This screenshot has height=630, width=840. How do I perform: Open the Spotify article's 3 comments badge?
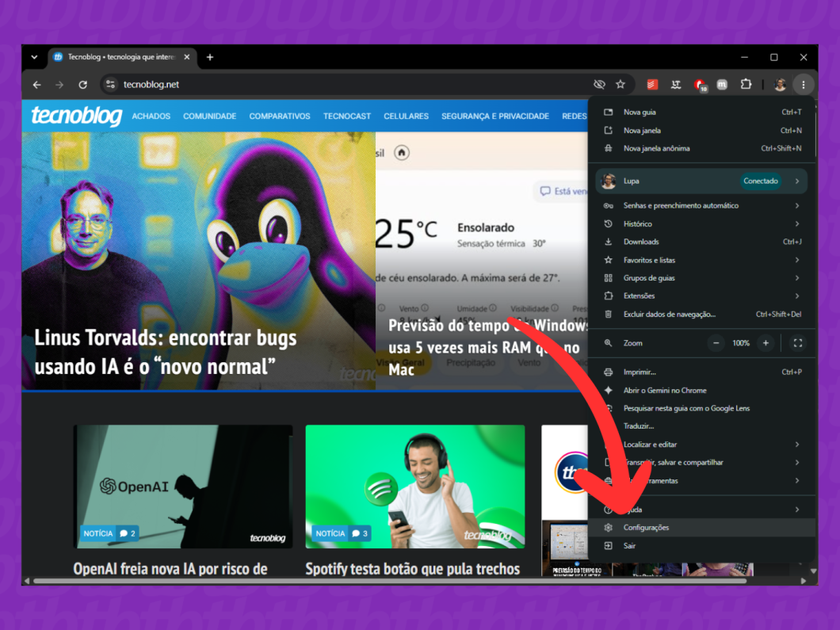tap(360, 533)
